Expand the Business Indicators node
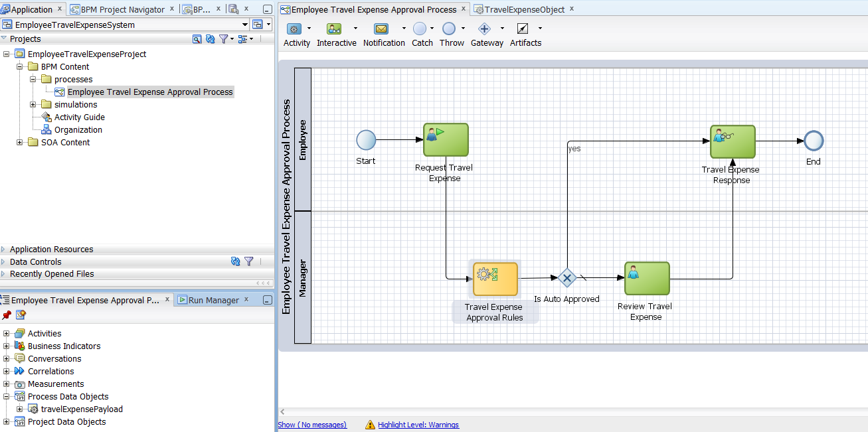The height and width of the screenshot is (432, 868). (x=7, y=346)
